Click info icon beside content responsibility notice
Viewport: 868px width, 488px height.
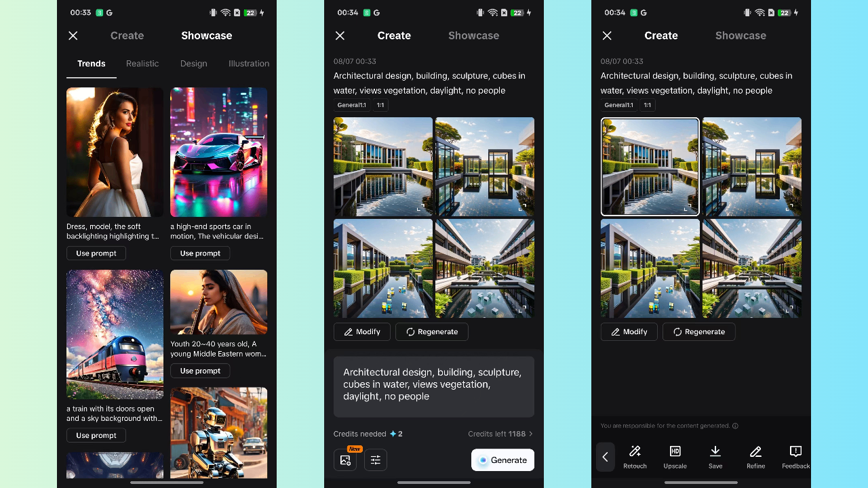(x=735, y=426)
